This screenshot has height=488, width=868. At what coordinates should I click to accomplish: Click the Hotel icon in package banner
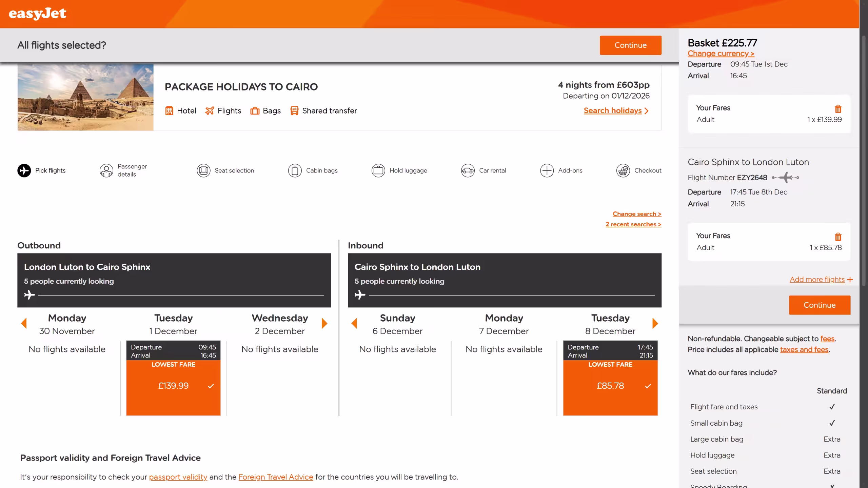click(169, 111)
